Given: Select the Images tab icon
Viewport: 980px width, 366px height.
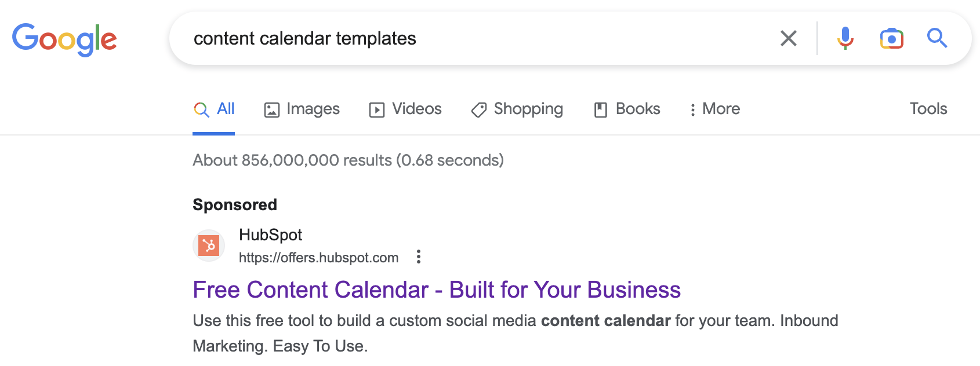Looking at the screenshot, I should pos(272,109).
